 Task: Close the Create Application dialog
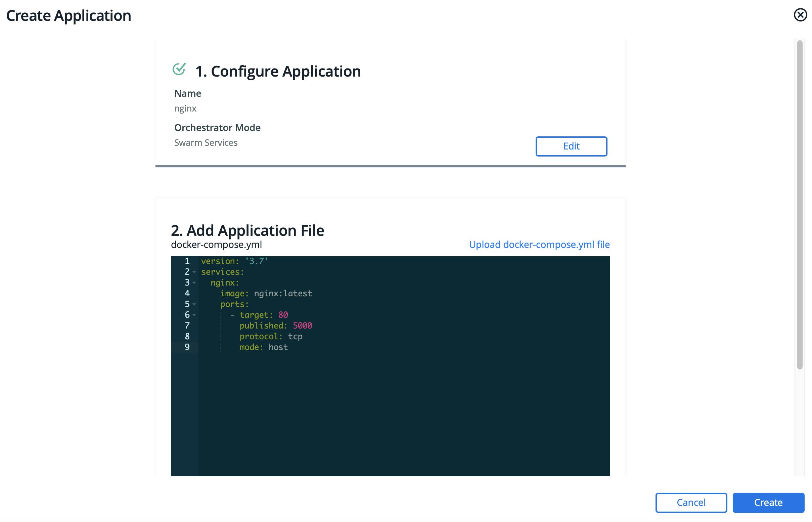pyautogui.click(x=800, y=15)
